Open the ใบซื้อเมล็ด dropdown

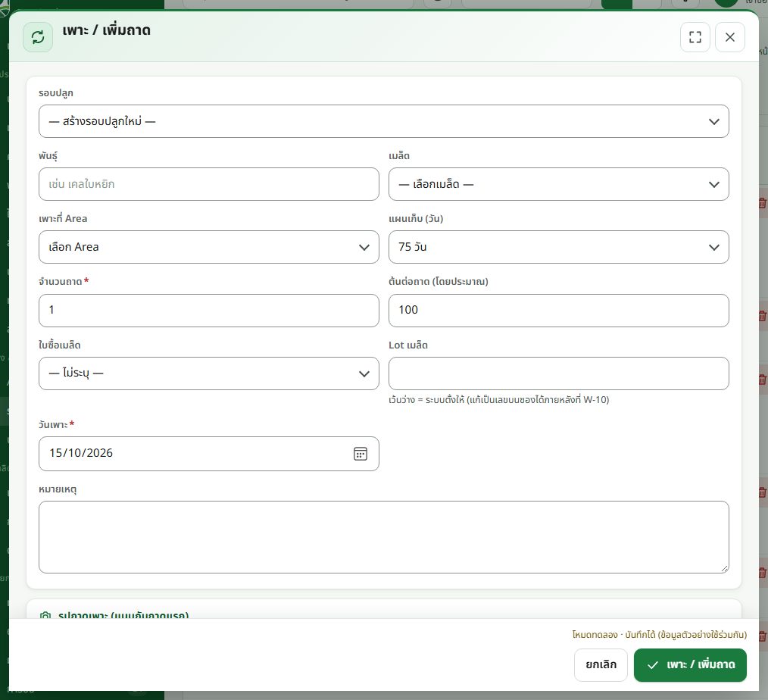[x=208, y=373]
